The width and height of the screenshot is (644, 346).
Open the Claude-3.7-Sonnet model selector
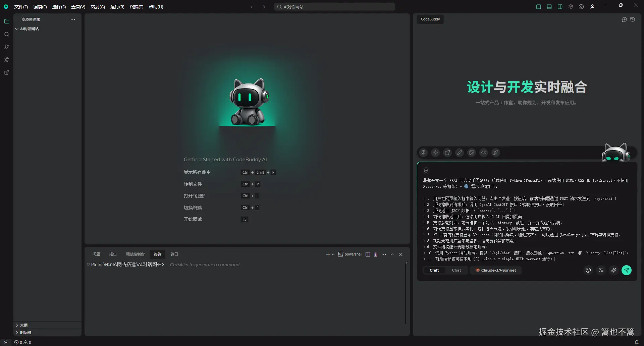click(496, 270)
